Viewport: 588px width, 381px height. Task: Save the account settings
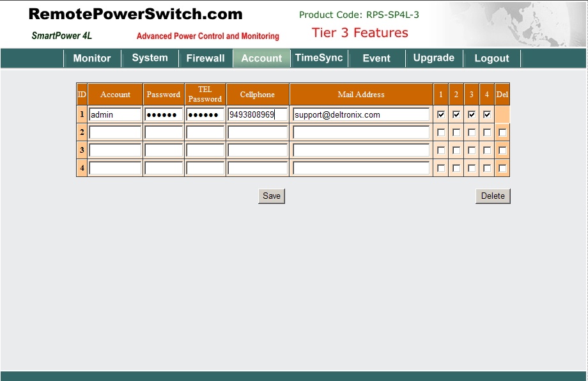coord(272,196)
